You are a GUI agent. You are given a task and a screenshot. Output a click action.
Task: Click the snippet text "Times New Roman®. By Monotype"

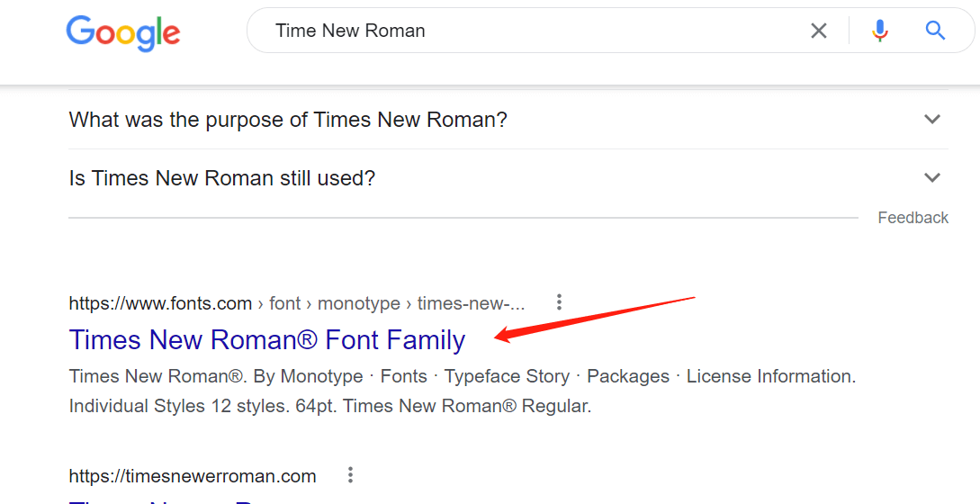(216, 376)
